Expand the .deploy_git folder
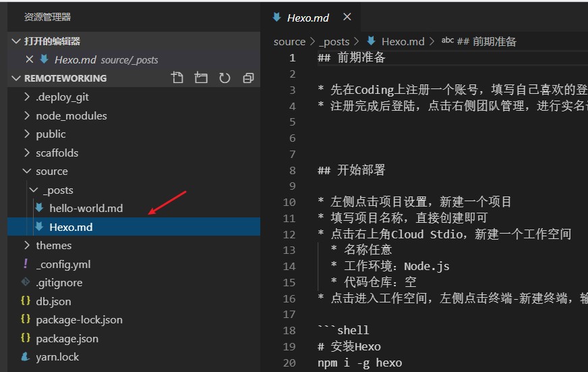 (26, 97)
